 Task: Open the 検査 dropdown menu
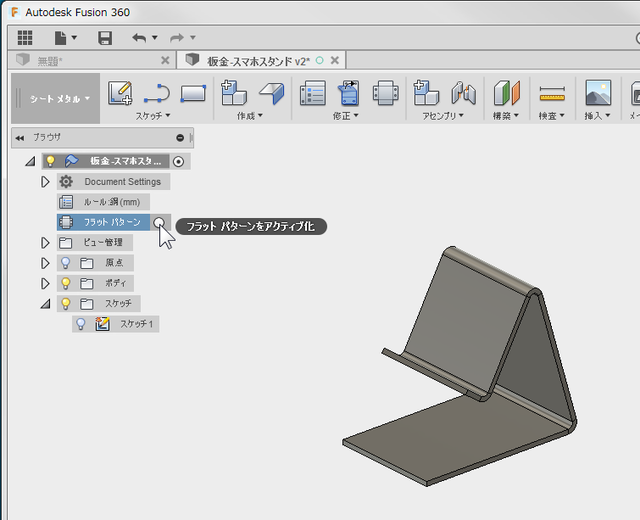(x=551, y=116)
